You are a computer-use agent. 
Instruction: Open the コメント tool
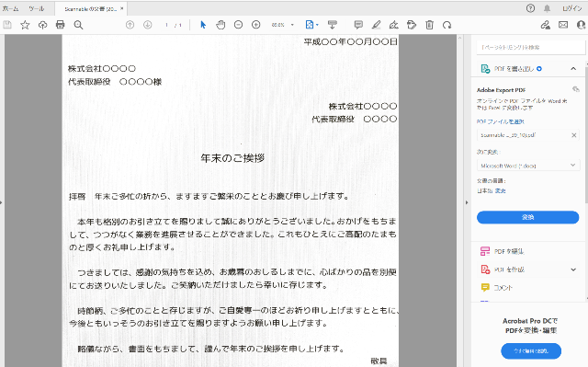tap(496, 288)
